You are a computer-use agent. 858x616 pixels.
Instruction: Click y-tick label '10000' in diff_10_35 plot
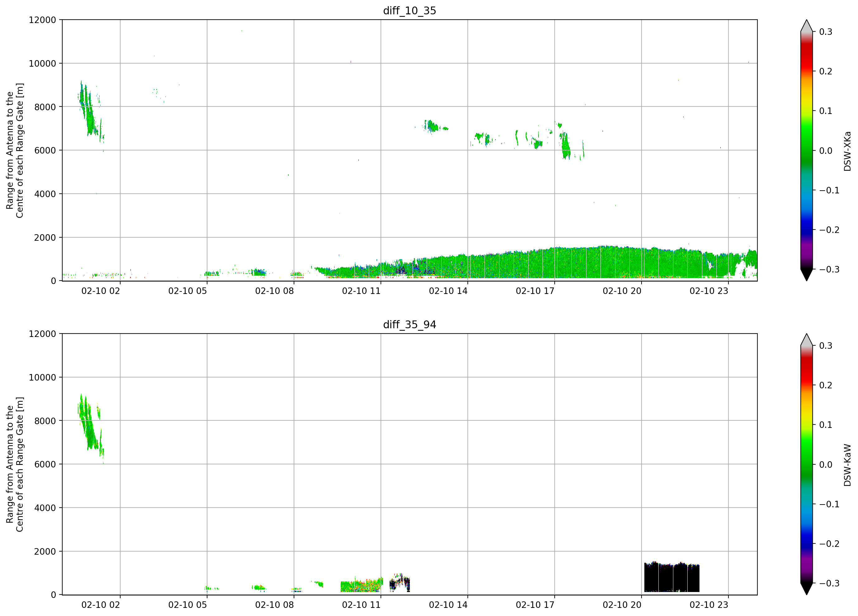pyautogui.click(x=42, y=64)
